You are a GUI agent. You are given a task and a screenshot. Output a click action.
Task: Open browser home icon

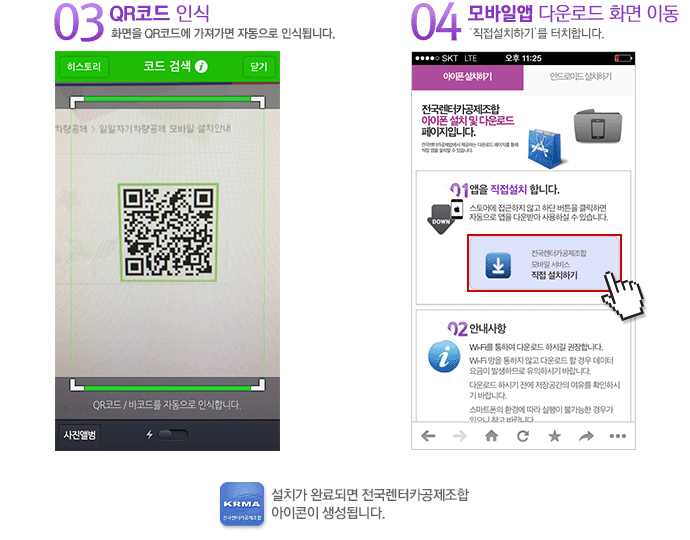coord(492,436)
